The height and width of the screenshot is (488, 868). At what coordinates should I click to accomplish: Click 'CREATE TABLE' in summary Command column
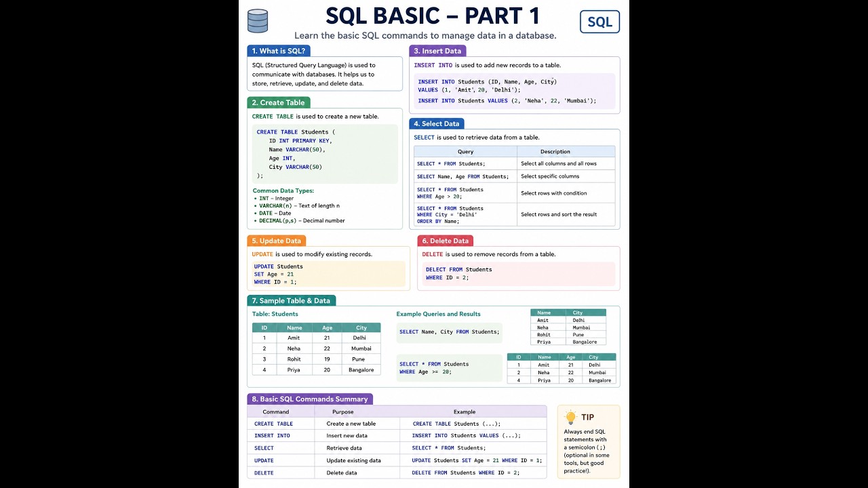tap(274, 424)
